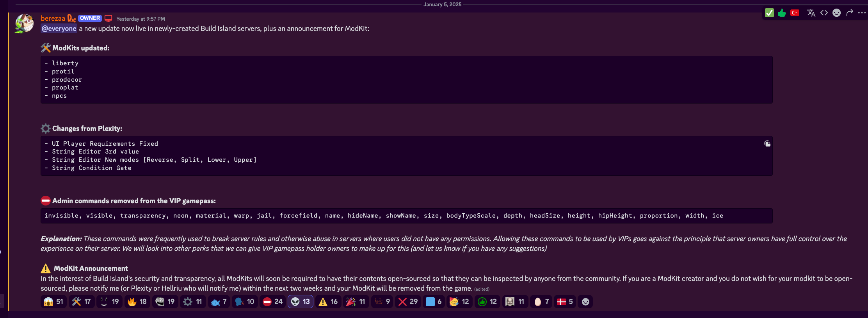Toggle the red X reaction with 29
This screenshot has width=868, height=318.
[x=408, y=302]
